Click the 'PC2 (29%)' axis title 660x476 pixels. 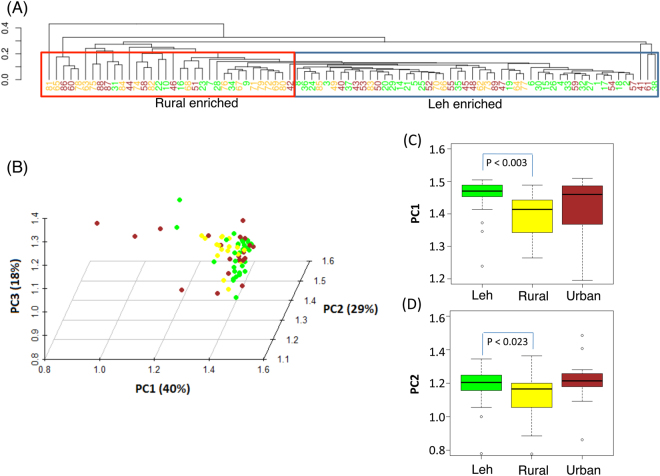[350, 309]
